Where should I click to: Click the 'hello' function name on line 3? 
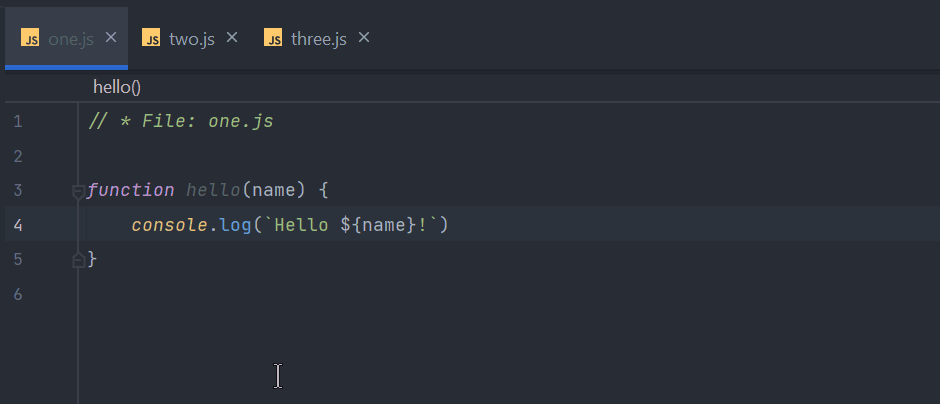point(213,191)
